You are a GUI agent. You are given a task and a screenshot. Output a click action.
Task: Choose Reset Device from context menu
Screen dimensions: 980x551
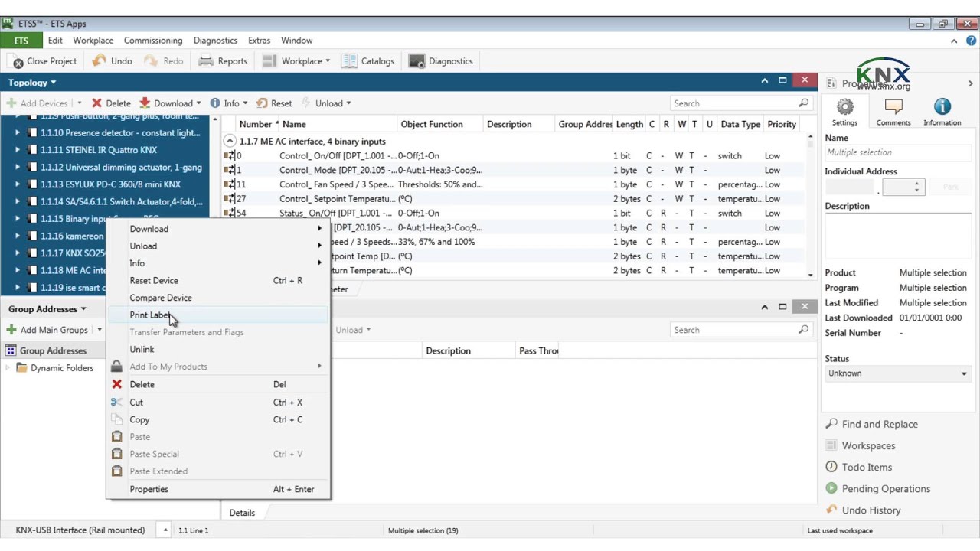[218, 280]
